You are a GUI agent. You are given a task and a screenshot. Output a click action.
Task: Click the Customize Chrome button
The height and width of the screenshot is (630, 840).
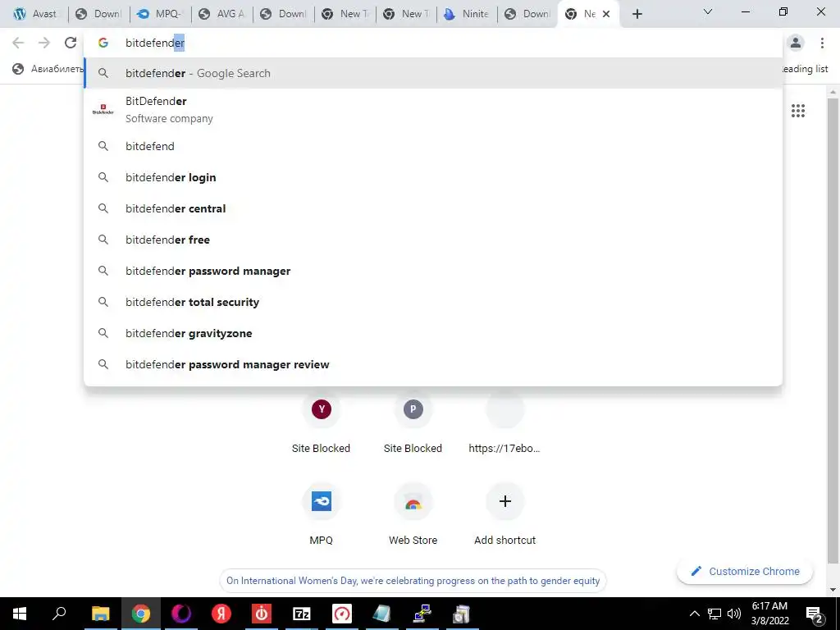(745, 572)
